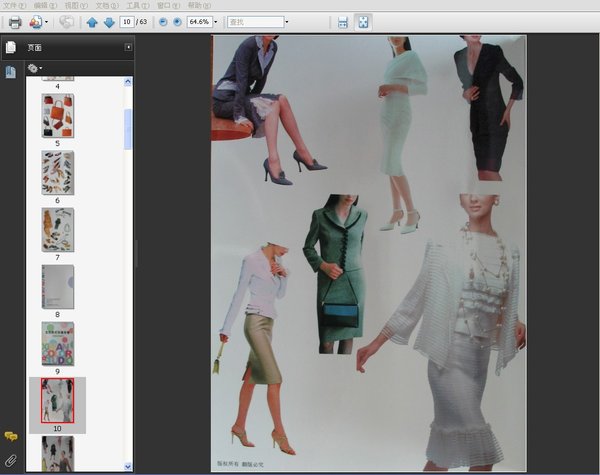Click the zoom out minus button
Image resolution: width=600 pixels, height=475 pixels.
pyautogui.click(x=163, y=22)
